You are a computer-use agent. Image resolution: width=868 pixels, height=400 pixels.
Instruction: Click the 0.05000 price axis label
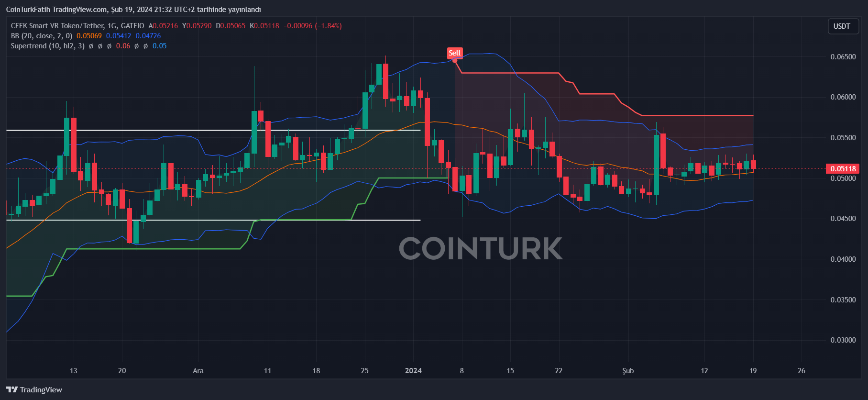843,178
